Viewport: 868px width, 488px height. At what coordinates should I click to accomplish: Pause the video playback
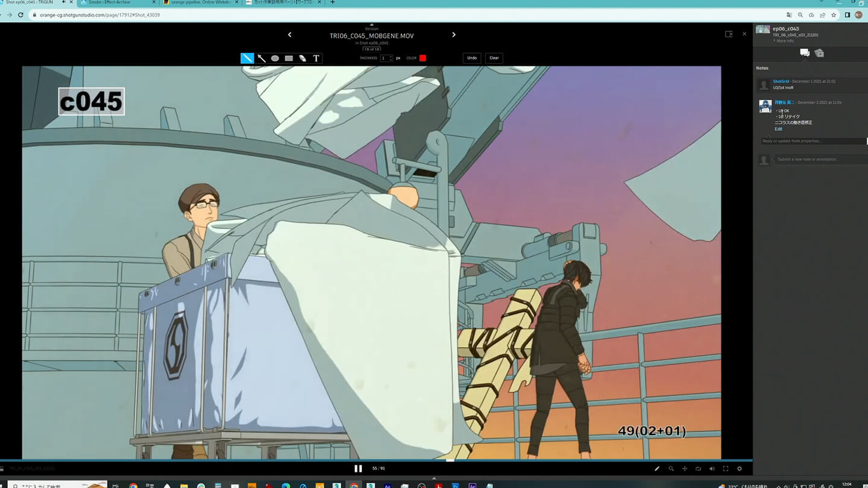(358, 468)
